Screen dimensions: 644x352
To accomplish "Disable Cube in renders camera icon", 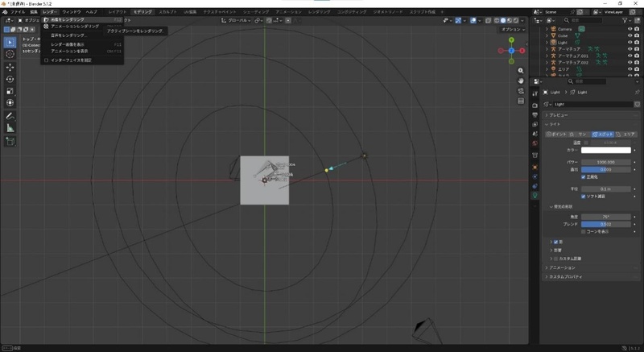I will coord(637,35).
